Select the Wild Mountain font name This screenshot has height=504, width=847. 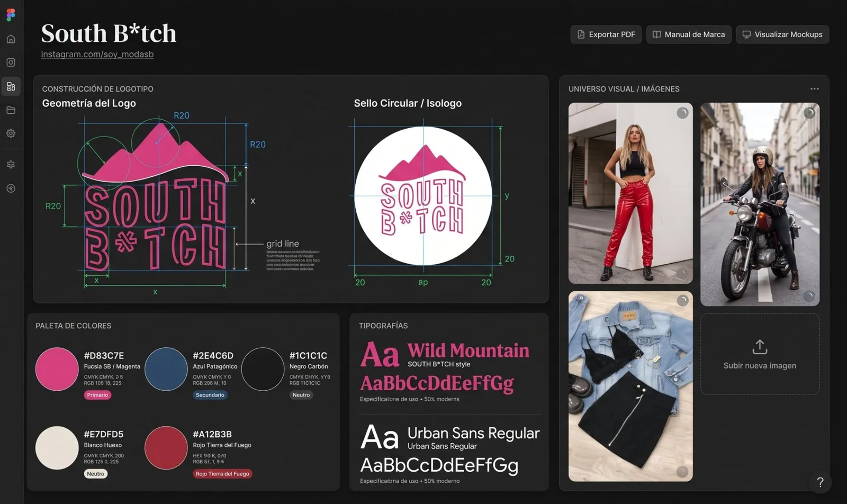pos(468,350)
